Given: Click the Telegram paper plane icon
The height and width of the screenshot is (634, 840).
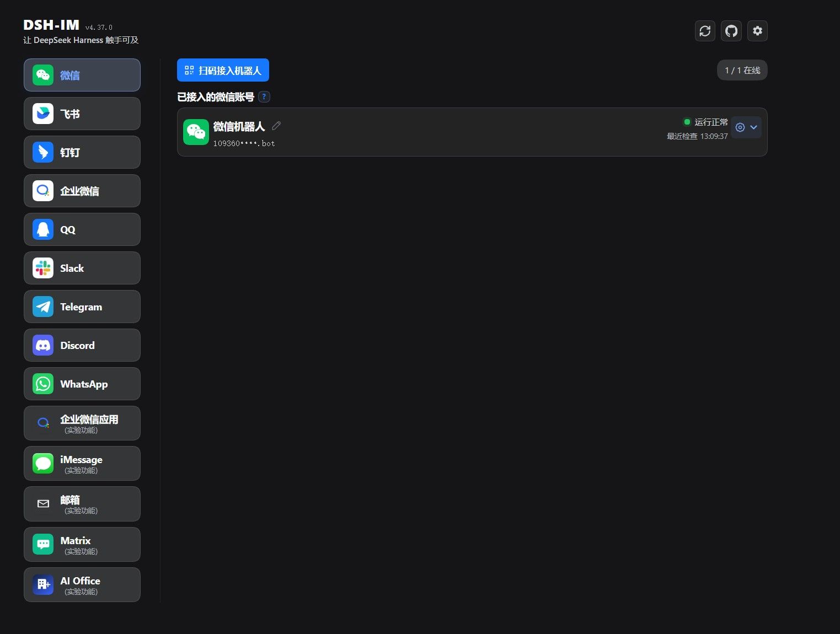Looking at the screenshot, I should point(43,307).
